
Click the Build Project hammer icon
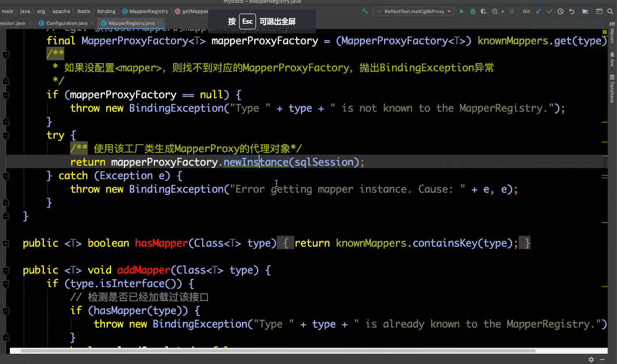pos(365,11)
